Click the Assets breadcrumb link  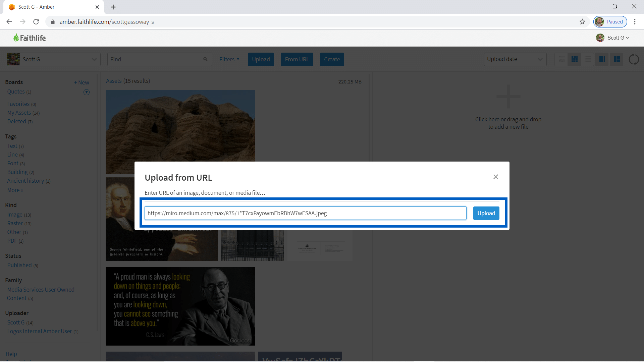tap(114, 81)
